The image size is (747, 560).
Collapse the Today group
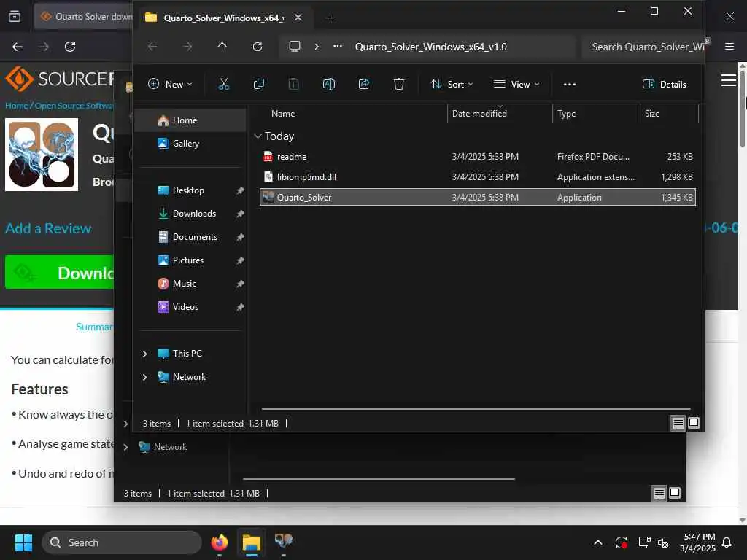(x=258, y=136)
